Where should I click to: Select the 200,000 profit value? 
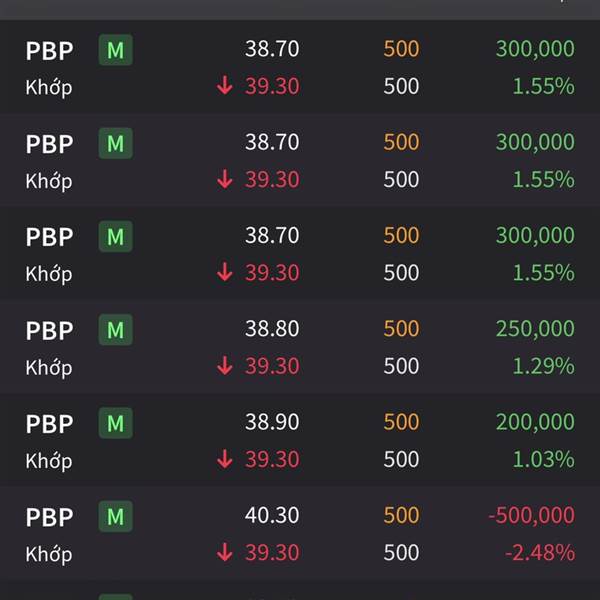(x=535, y=422)
